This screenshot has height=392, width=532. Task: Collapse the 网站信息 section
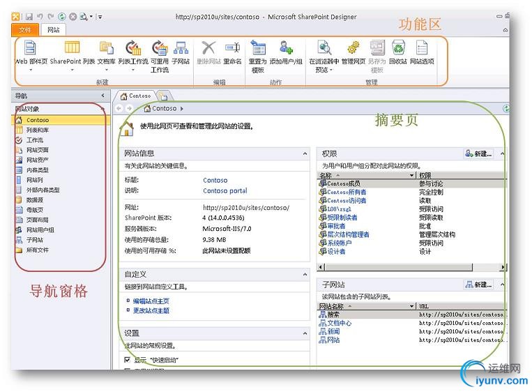point(305,153)
